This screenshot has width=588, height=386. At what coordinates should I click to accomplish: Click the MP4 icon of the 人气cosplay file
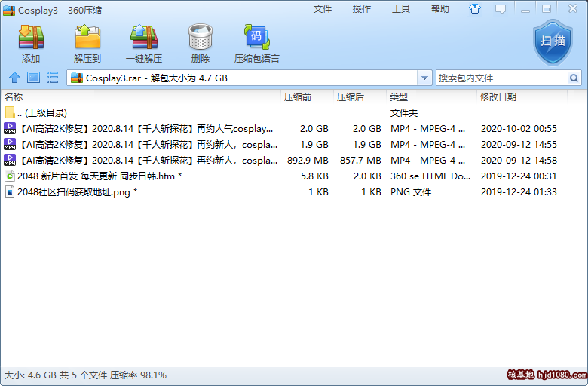click(x=10, y=128)
